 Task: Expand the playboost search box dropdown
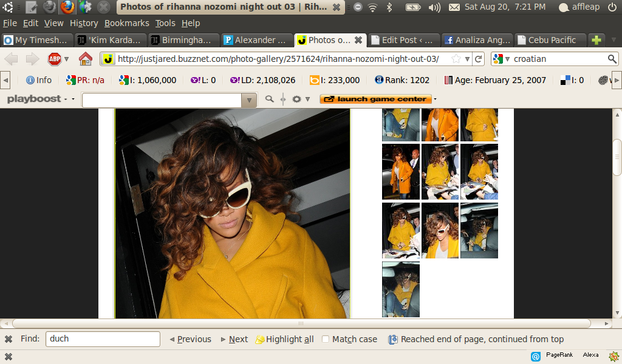(x=249, y=100)
